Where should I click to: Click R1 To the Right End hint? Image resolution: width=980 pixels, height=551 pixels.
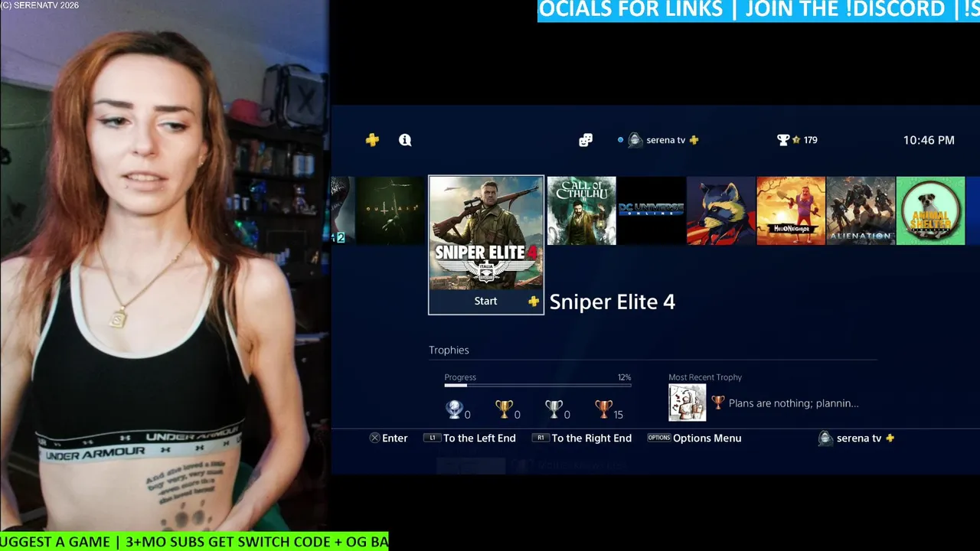[x=581, y=439]
